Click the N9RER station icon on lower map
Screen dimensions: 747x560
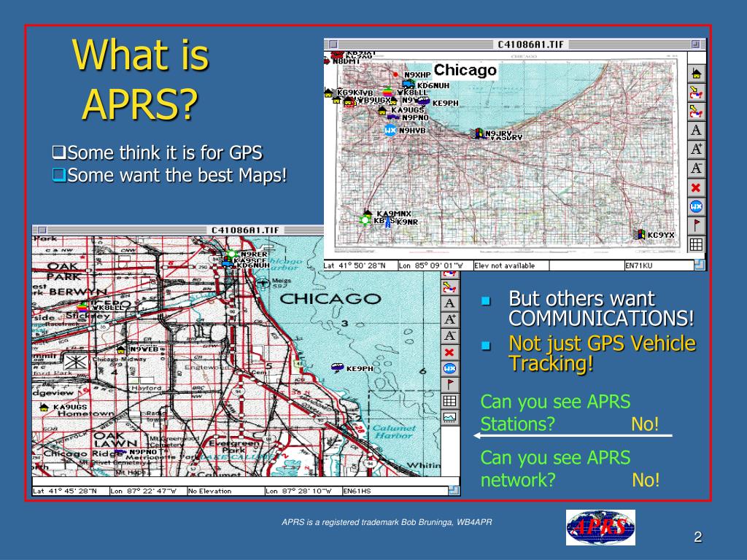click(232, 254)
